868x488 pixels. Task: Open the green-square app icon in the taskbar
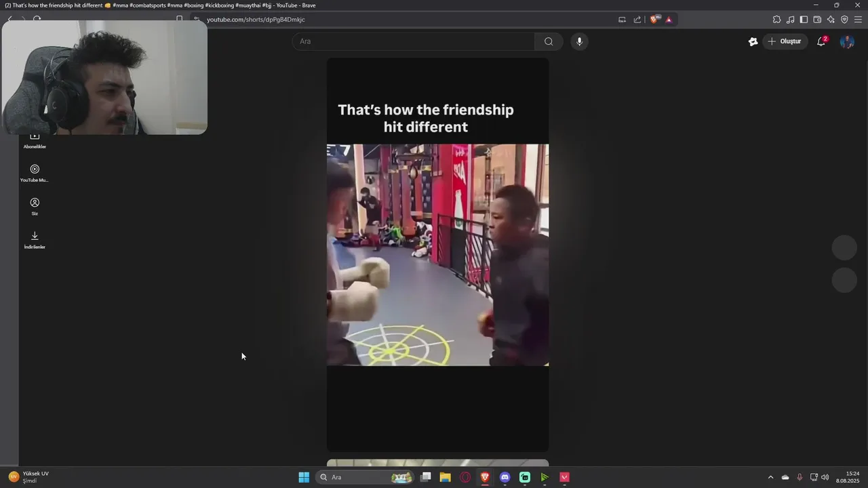tap(525, 477)
